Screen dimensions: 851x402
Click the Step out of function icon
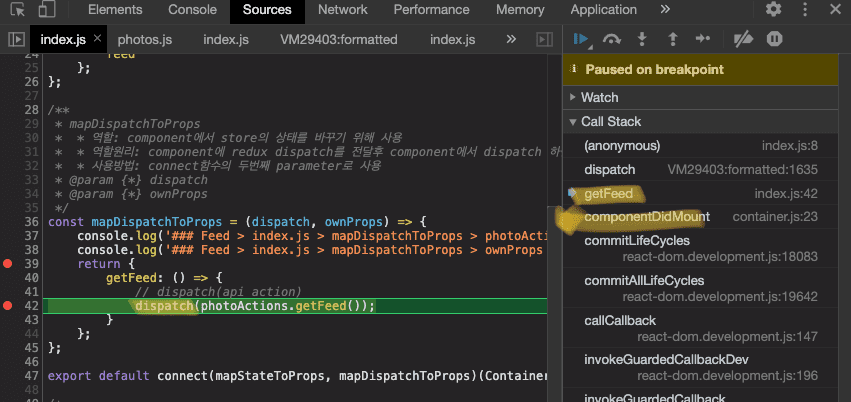tap(672, 39)
